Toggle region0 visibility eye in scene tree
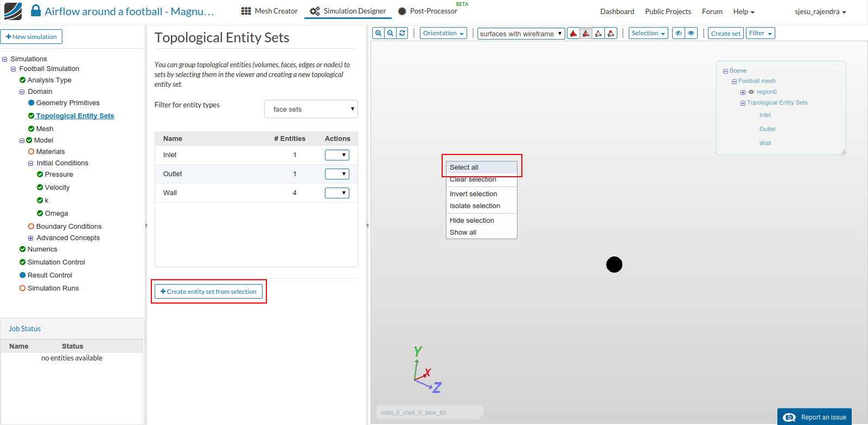The image size is (868, 425). pyautogui.click(x=751, y=92)
